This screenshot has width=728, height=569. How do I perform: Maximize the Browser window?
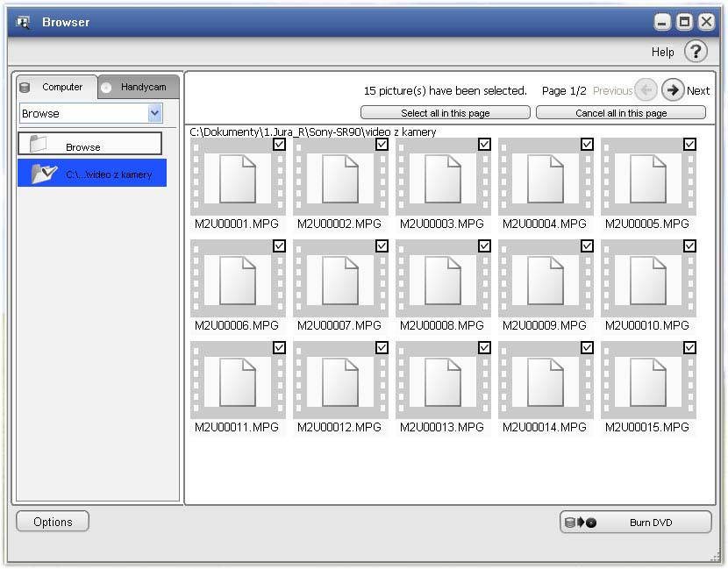[685, 22]
